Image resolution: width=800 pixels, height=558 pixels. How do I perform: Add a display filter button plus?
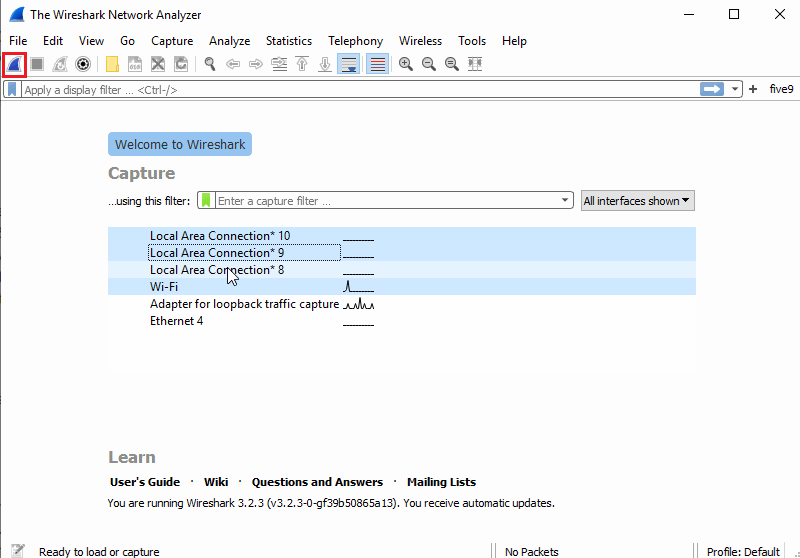point(753,90)
